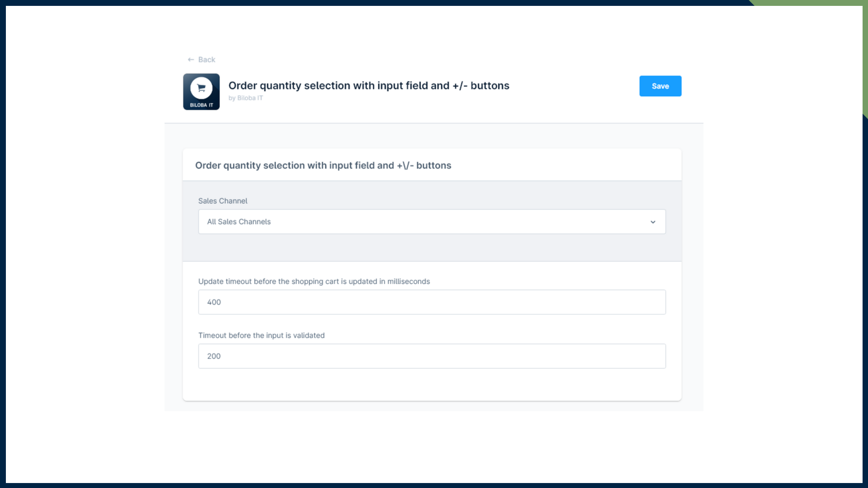Click the back arrow icon
868x488 pixels.
tap(191, 59)
